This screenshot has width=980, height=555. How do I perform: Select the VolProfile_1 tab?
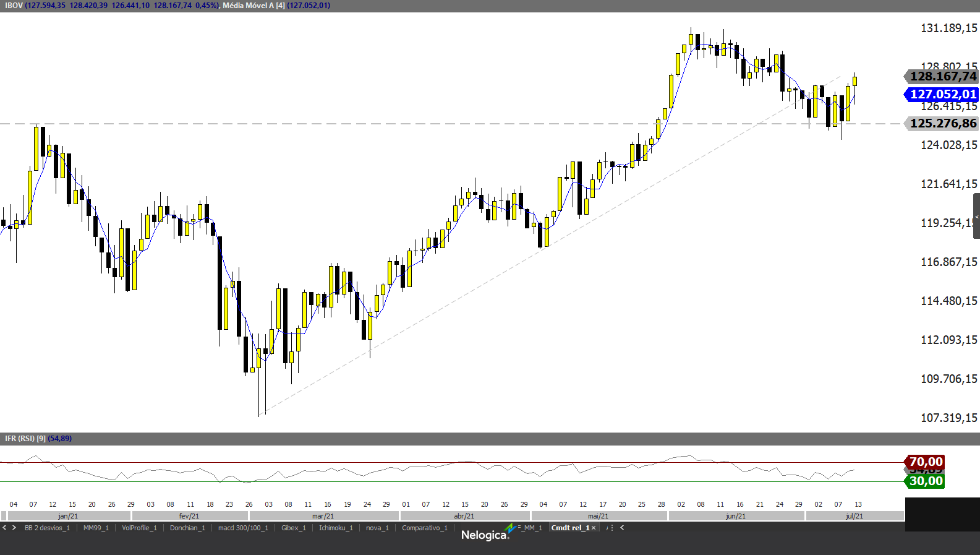click(x=139, y=528)
